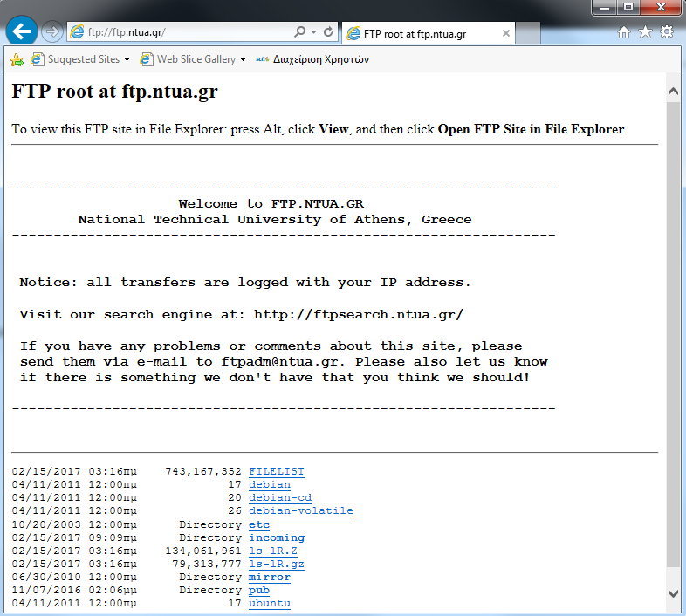Open the Web Slice Gallery favorite
Image resolution: width=686 pixels, height=616 pixels.
pyautogui.click(x=189, y=59)
